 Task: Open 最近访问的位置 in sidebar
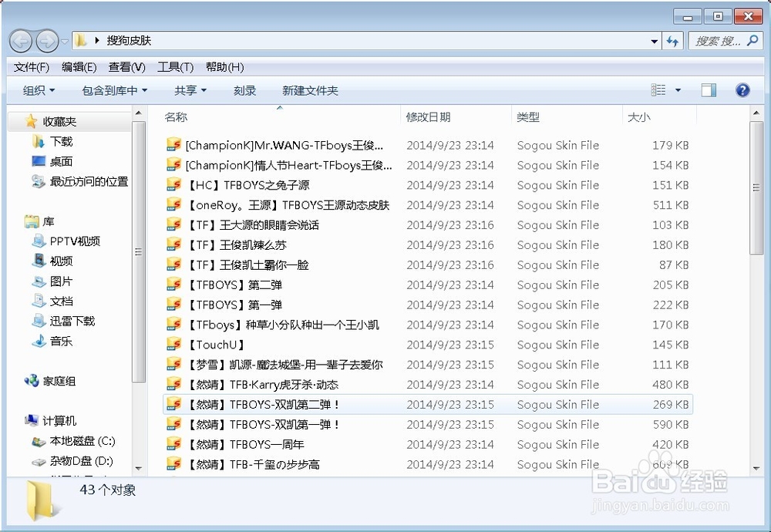(89, 181)
